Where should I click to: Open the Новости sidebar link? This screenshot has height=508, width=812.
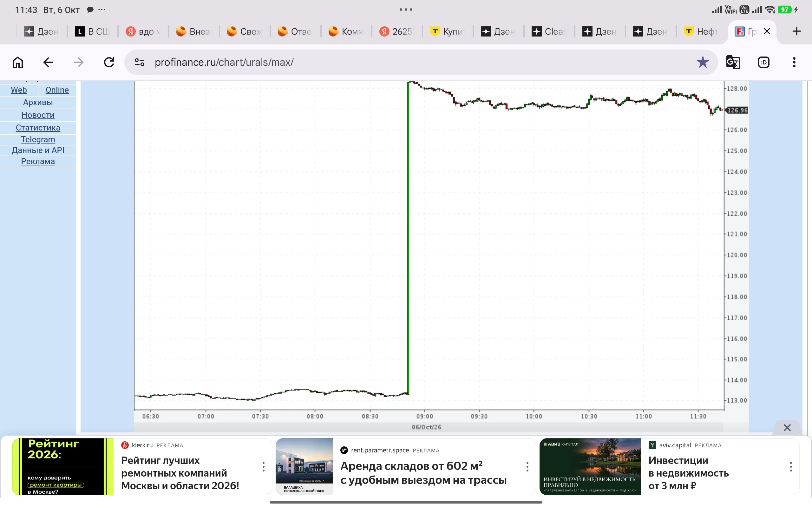[x=38, y=115]
